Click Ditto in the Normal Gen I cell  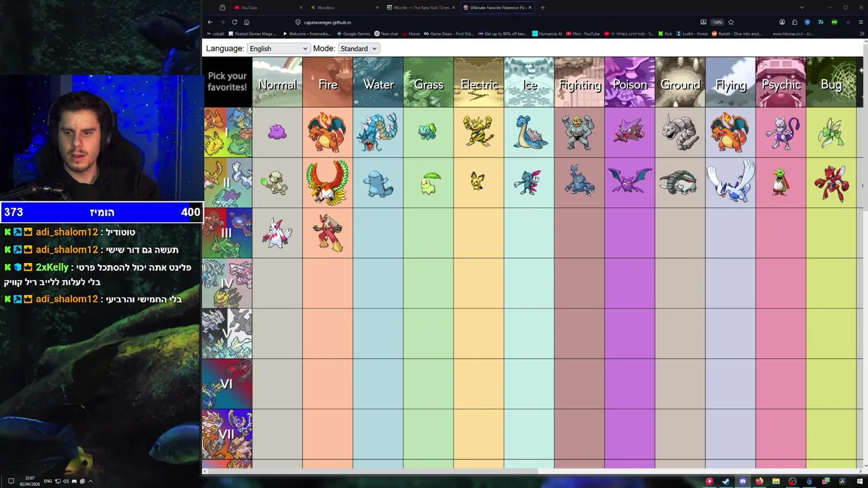coord(277,132)
